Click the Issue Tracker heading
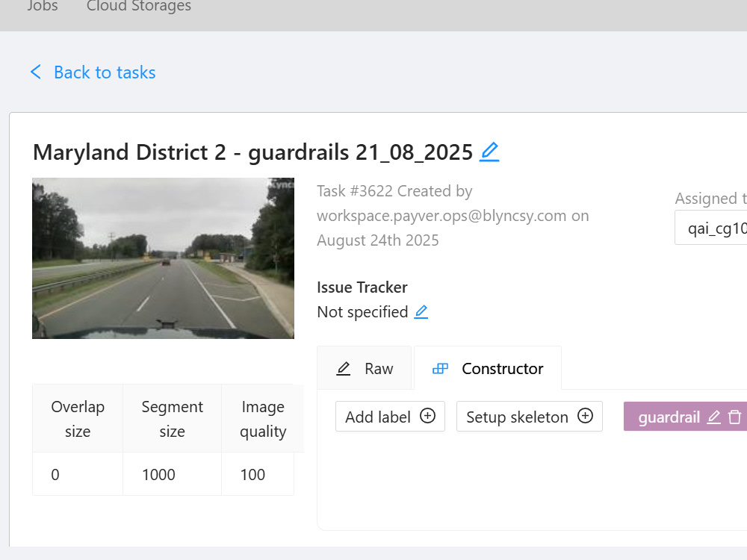The height and width of the screenshot is (560, 747). [x=362, y=287]
